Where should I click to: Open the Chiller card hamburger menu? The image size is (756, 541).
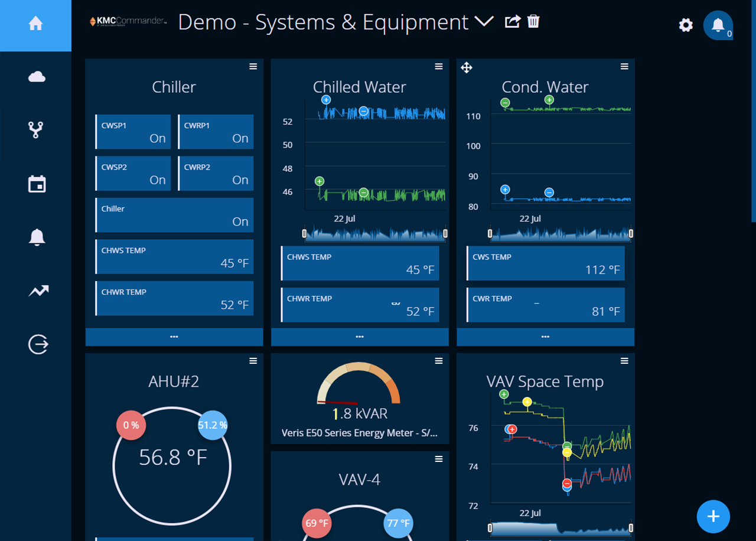click(x=253, y=67)
